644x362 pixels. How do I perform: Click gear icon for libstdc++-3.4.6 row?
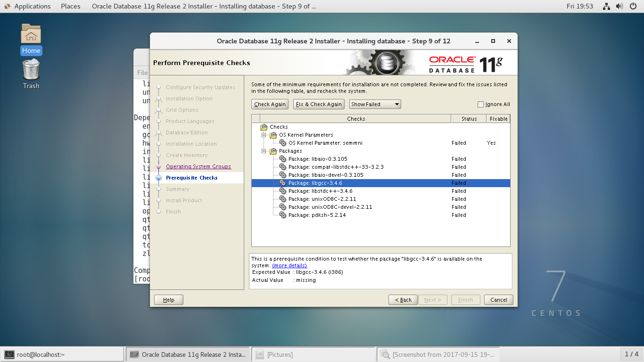(x=283, y=191)
